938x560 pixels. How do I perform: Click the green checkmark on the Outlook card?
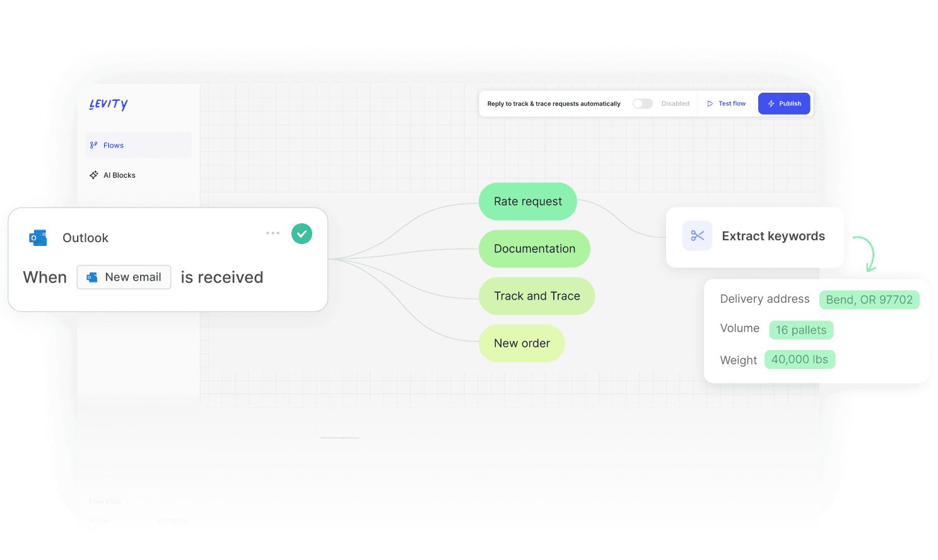pyautogui.click(x=302, y=233)
